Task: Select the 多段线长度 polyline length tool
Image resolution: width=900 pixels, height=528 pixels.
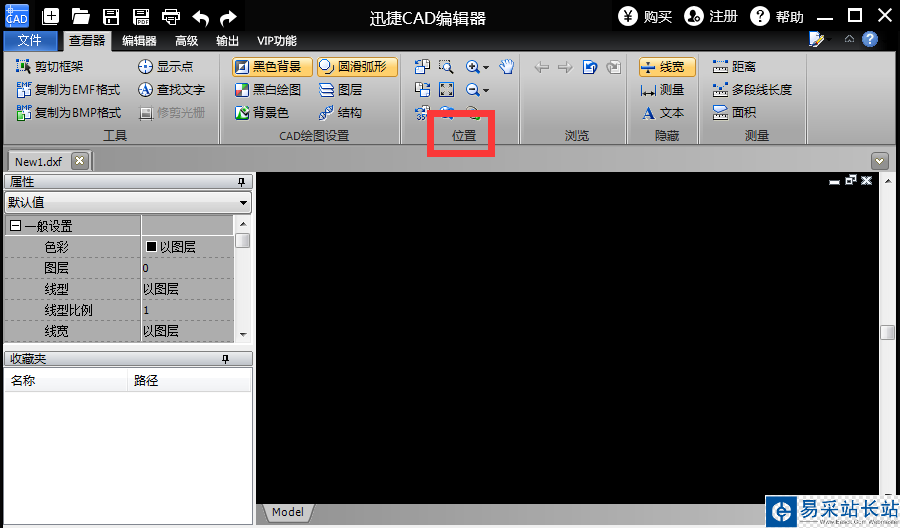Action: [752, 90]
